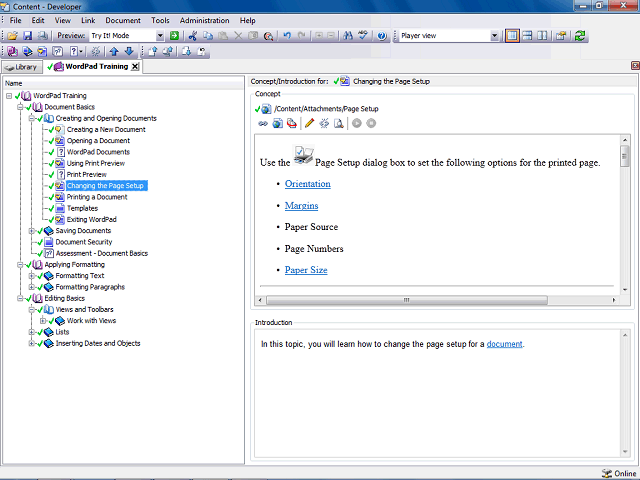Click the green Refresh arrows icon
This screenshot has width=640, height=480.
point(580,36)
